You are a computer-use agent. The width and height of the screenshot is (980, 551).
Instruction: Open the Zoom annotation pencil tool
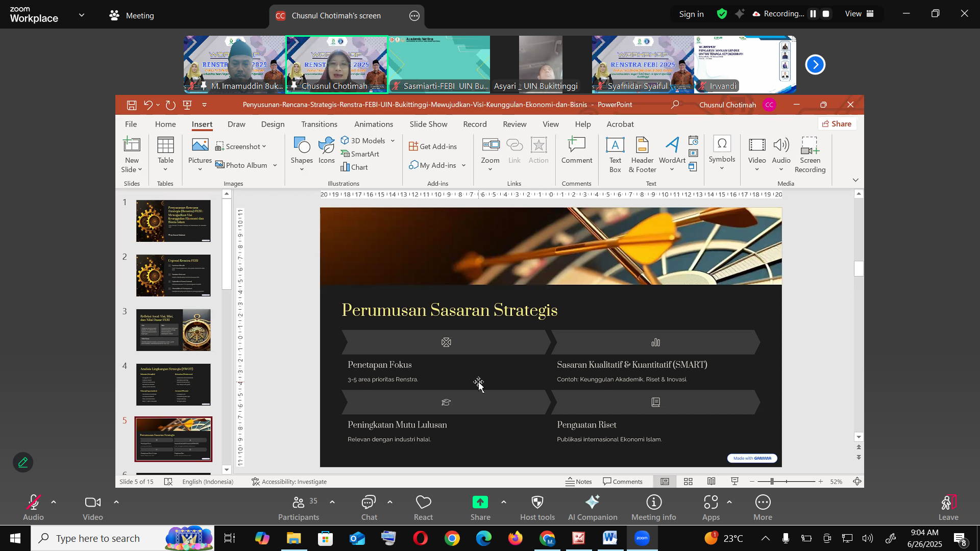click(23, 462)
